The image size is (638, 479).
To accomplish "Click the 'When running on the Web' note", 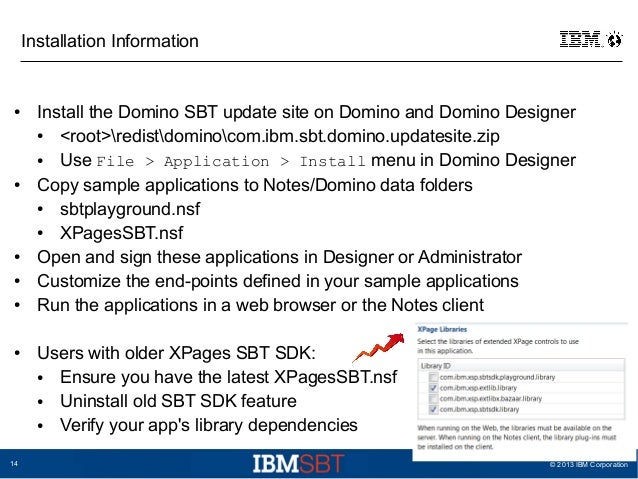I will click(x=517, y=437).
